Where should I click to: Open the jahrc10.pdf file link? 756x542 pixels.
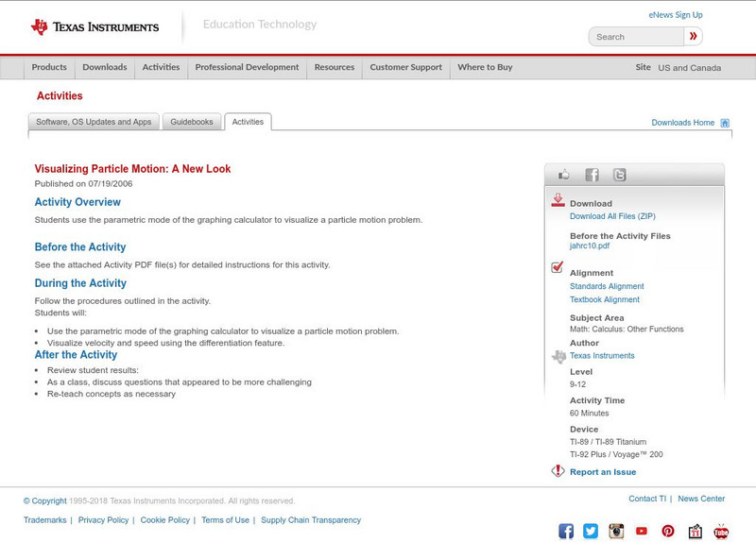coord(589,246)
